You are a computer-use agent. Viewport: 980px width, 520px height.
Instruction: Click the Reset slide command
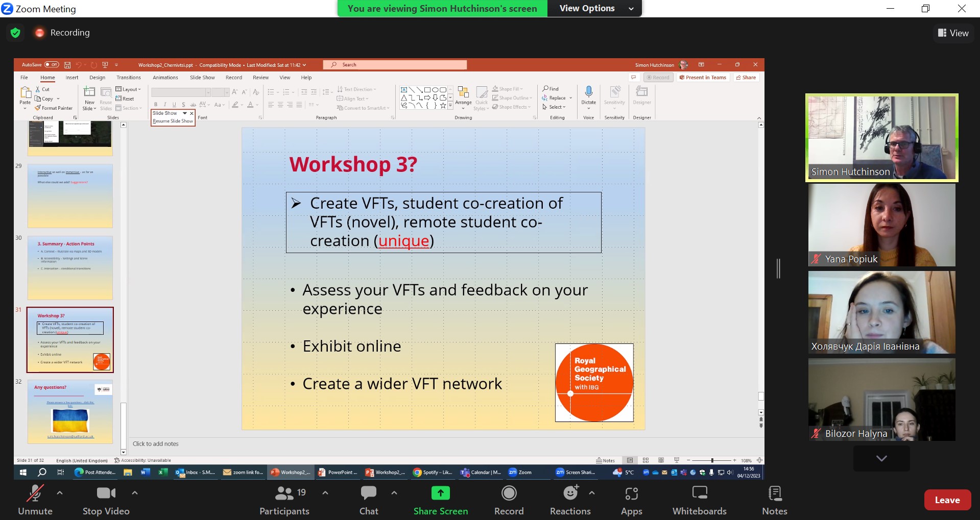tap(125, 99)
